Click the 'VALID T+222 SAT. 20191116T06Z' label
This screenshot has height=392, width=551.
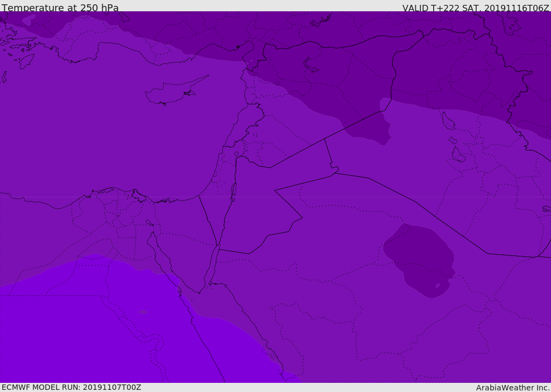(x=476, y=8)
